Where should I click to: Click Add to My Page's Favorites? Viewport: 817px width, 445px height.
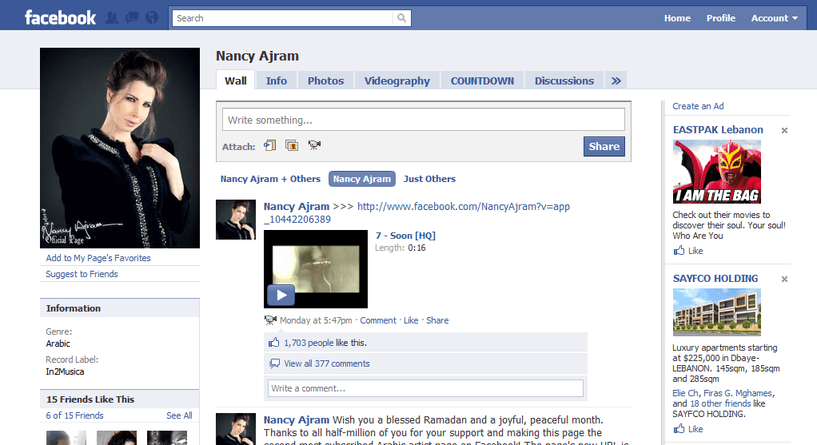98,258
